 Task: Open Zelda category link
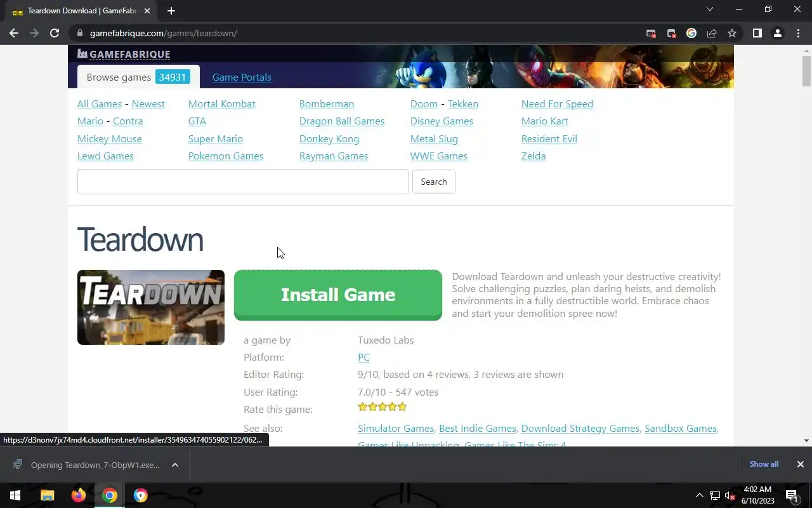pos(534,156)
